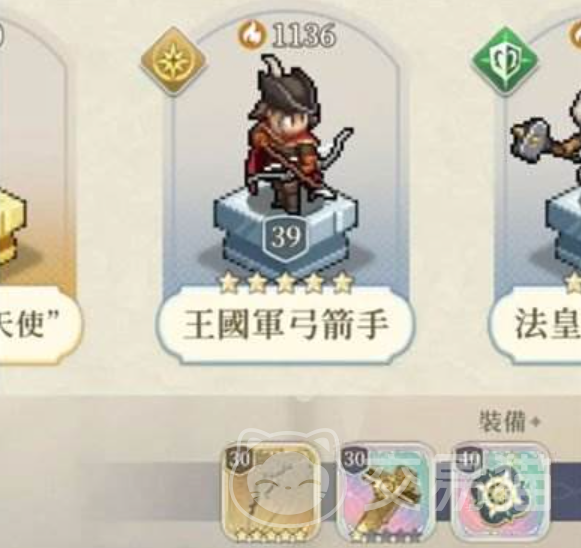Click the 1136 power value

(304, 36)
